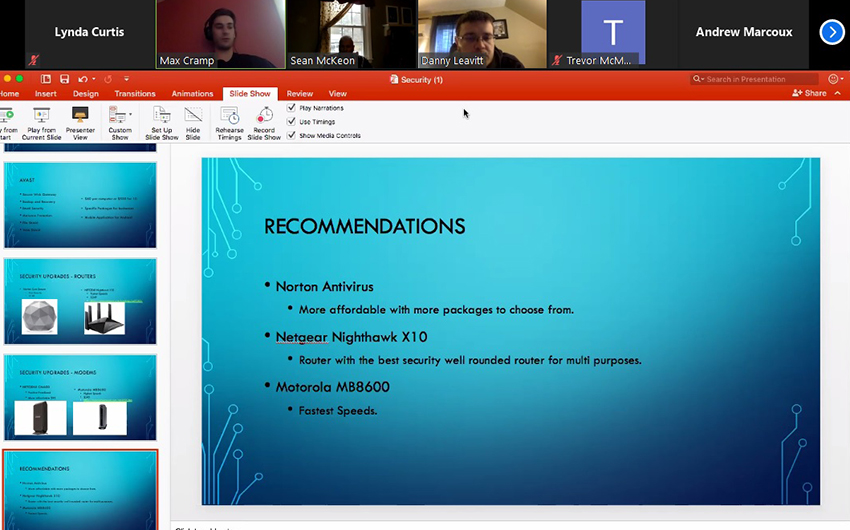Click Andrew Marcoux participant tile
850x530 pixels.
pyautogui.click(x=744, y=34)
